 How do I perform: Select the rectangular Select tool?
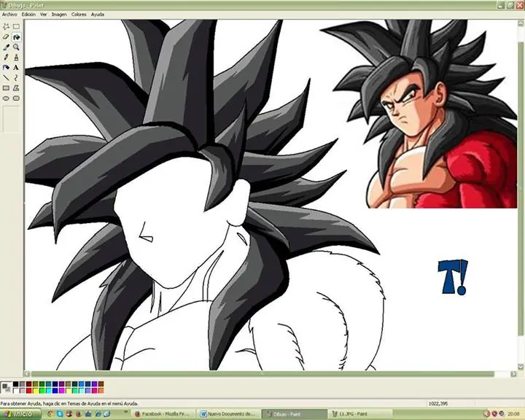[x=16, y=26]
